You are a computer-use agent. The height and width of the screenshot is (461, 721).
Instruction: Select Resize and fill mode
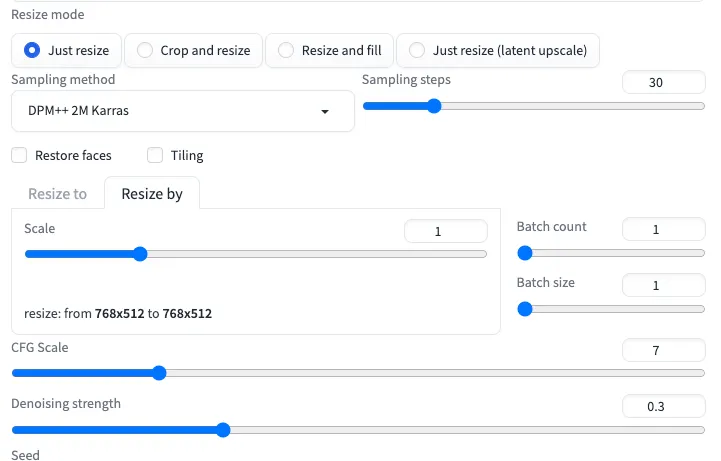[287, 50]
